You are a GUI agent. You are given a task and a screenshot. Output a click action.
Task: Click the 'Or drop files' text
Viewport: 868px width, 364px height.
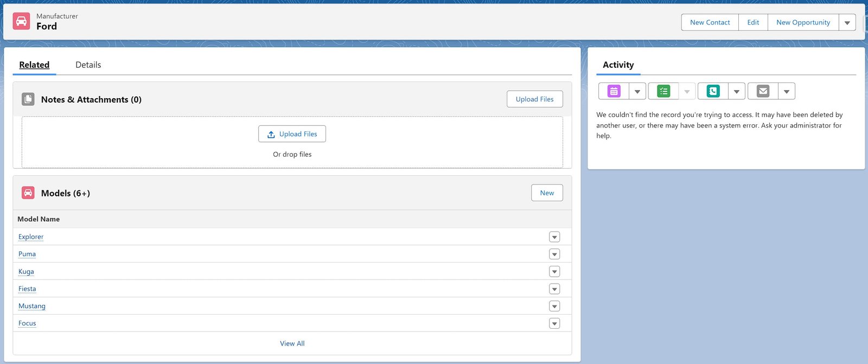[292, 154]
